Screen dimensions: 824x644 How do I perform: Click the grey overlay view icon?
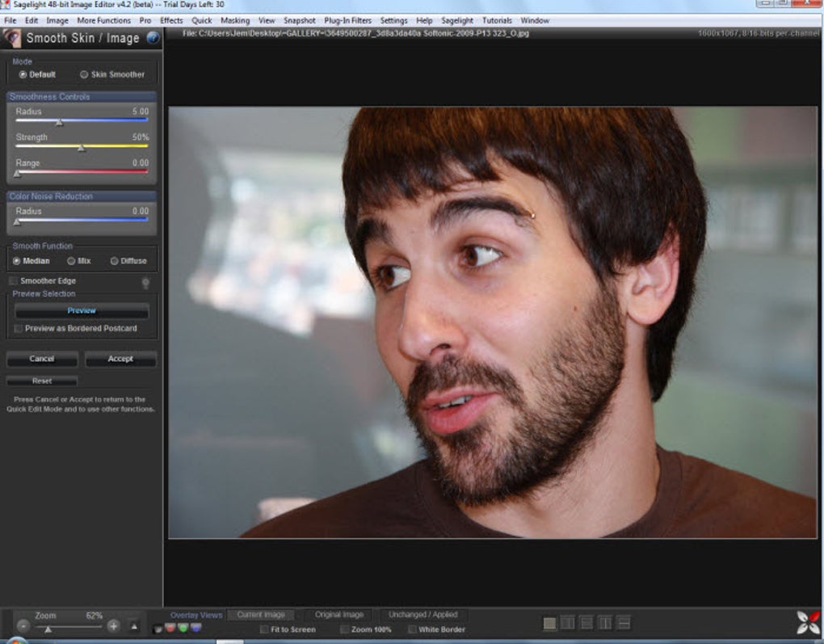pyautogui.click(x=158, y=628)
